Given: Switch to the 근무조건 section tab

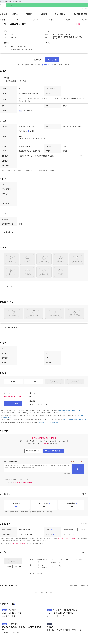Looking at the screenshot, I should coord(19,20).
